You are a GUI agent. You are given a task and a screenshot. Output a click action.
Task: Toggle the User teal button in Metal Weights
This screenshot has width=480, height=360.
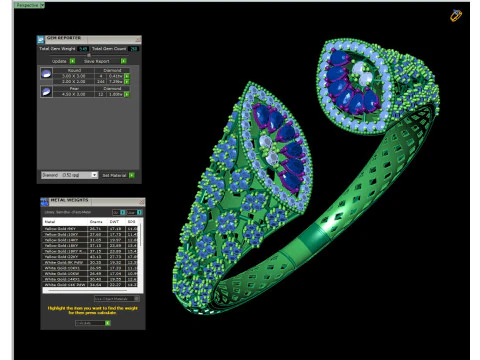139,212
